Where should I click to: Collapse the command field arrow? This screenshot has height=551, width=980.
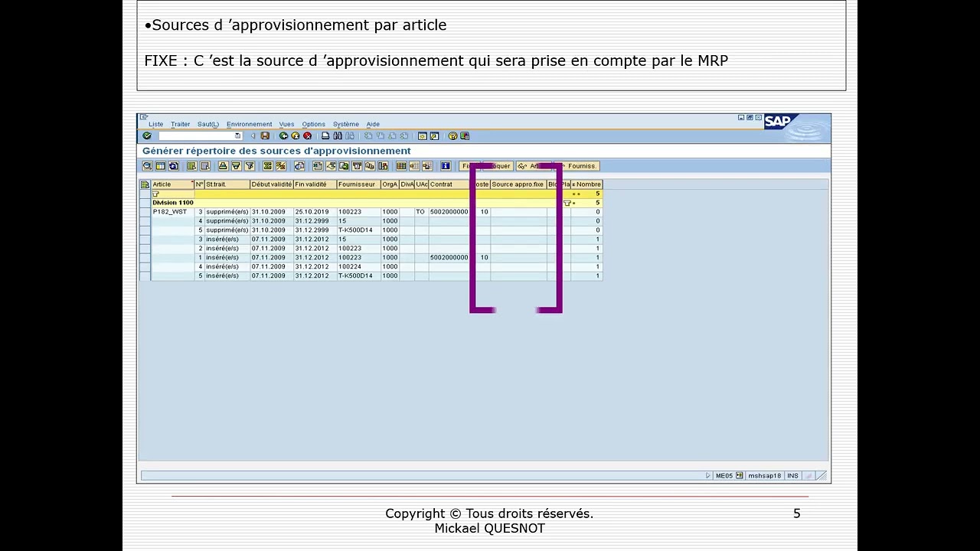coord(253,135)
